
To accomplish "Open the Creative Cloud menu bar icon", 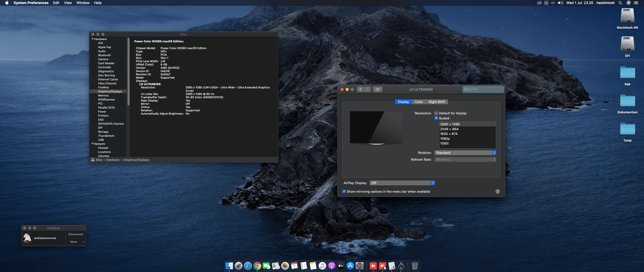I will pyautogui.click(x=539, y=3).
